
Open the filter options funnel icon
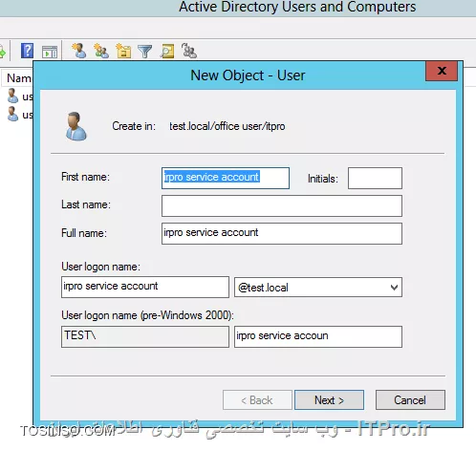click(145, 52)
